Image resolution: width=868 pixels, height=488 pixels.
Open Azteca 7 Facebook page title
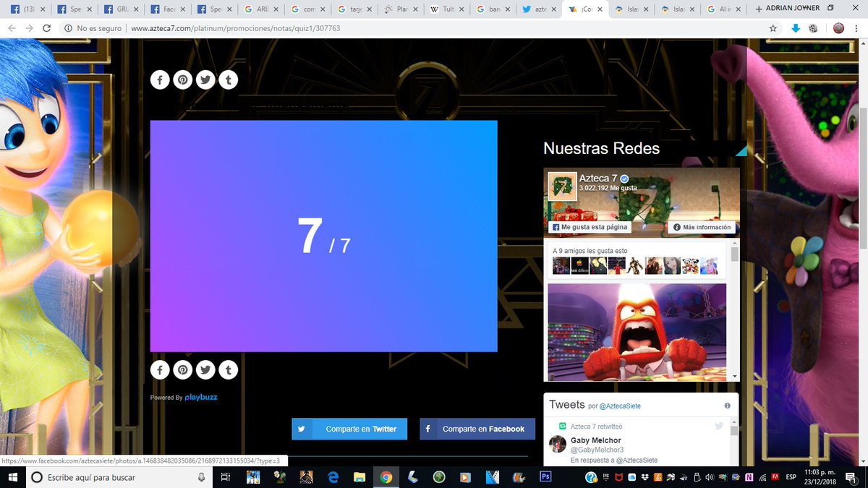598,178
